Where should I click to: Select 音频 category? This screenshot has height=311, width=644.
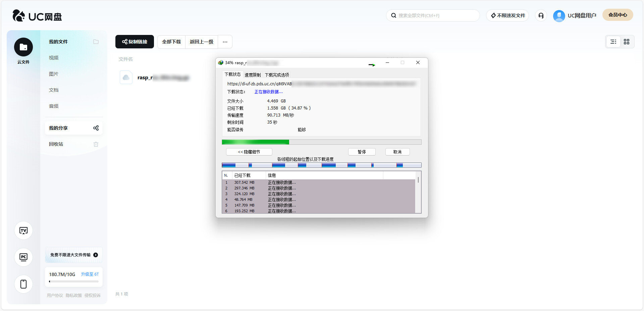click(54, 106)
